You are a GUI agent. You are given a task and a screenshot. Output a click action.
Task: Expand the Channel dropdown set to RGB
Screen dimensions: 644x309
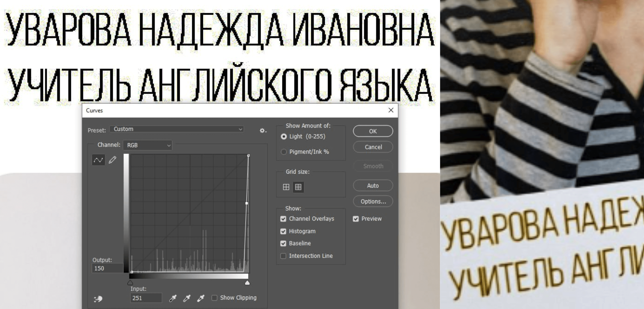coord(148,145)
